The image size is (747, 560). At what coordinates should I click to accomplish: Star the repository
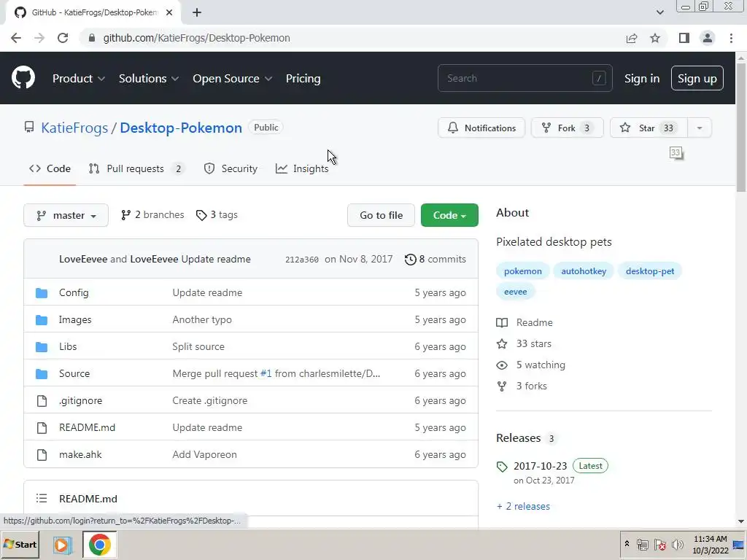649,128
